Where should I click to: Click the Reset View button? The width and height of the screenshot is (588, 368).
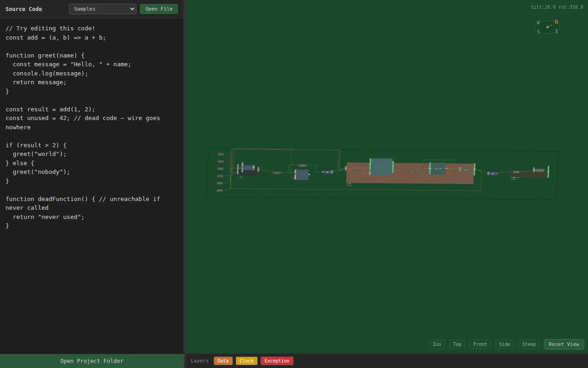564,344
